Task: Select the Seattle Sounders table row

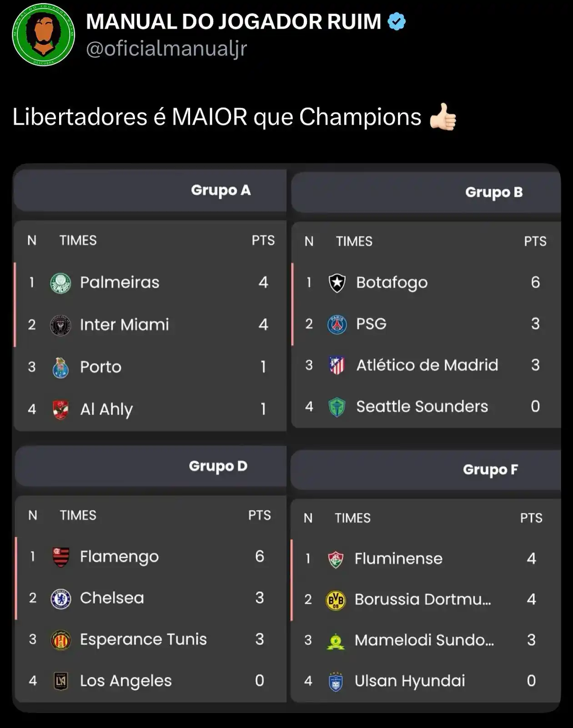Action: pyautogui.click(x=426, y=406)
